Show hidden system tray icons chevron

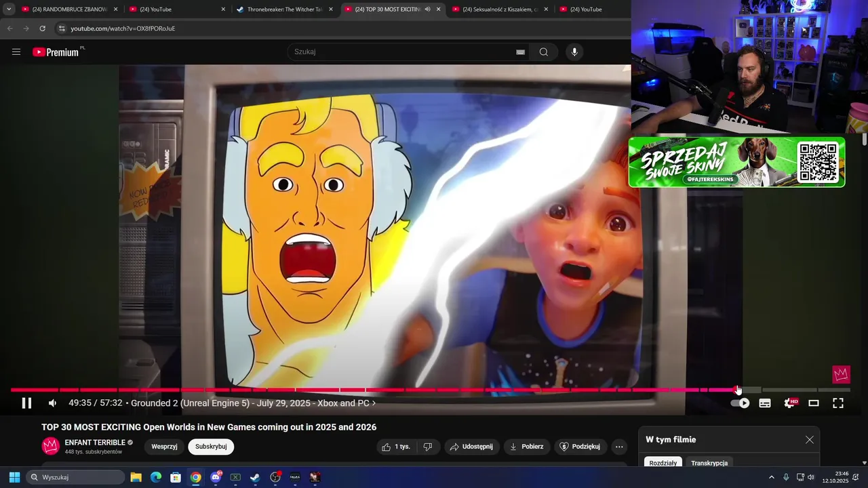771,477
